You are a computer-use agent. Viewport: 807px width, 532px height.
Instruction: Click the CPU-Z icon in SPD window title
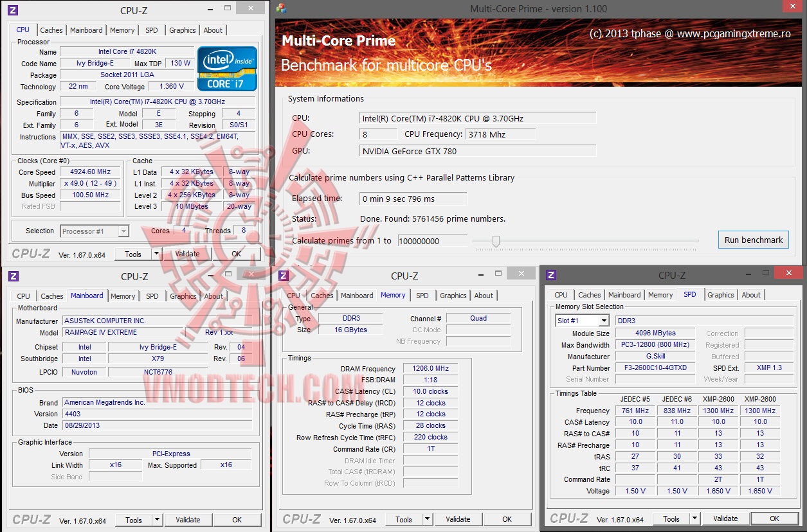point(550,275)
